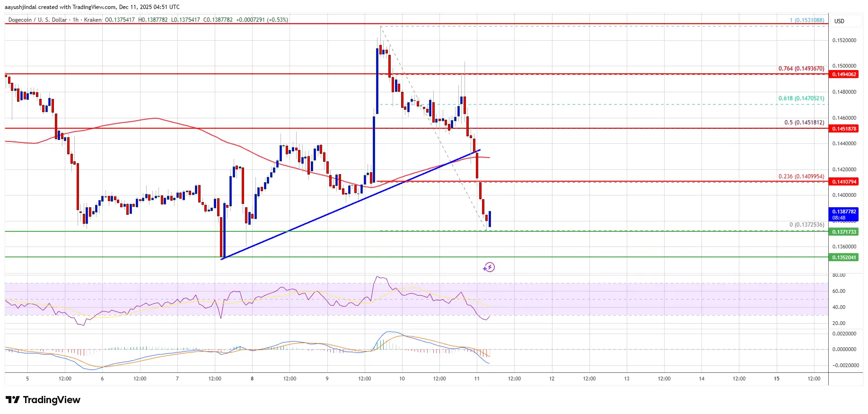Click the TradingView logo at bottom left
Image resolution: width=868 pixels, height=414 pixels.
click(43, 400)
